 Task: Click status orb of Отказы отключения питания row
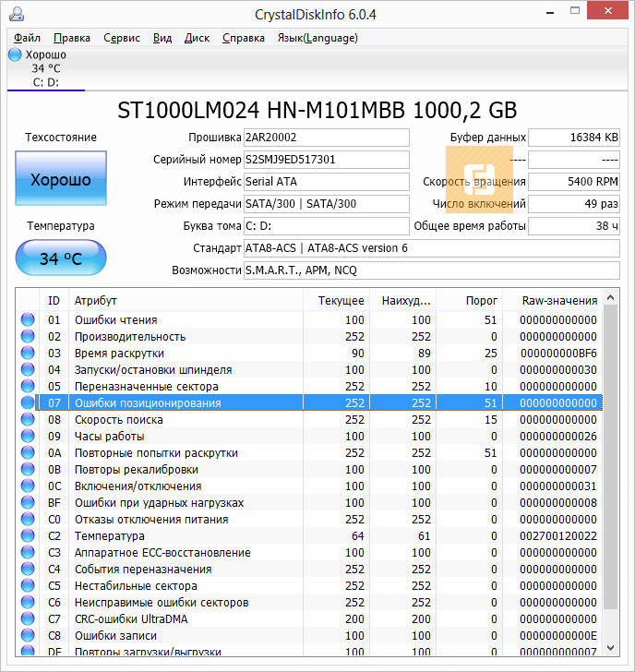click(x=28, y=519)
